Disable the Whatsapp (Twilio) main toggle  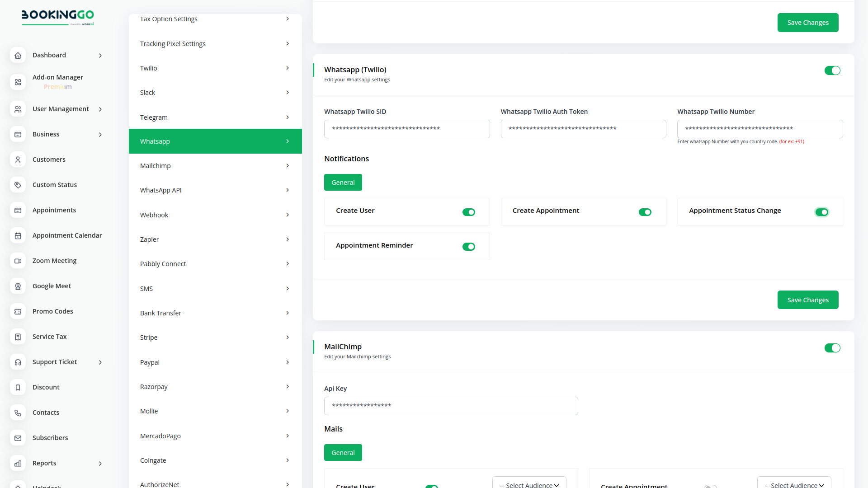pyautogui.click(x=832, y=70)
